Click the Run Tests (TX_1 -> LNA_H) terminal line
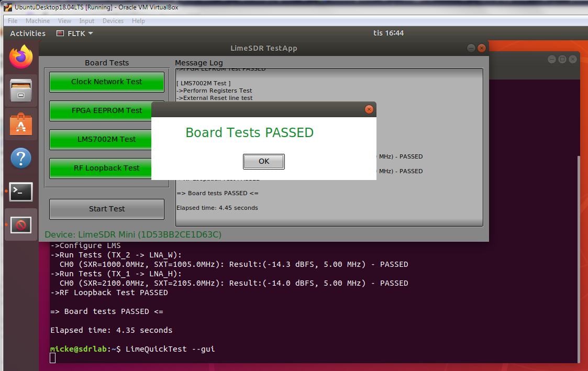This screenshot has height=371, width=588. tap(116, 274)
